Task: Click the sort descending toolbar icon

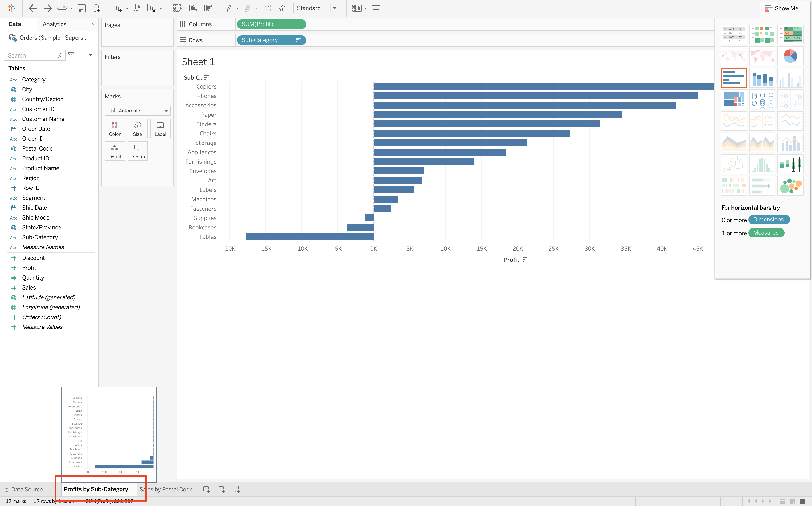Action: tap(208, 8)
